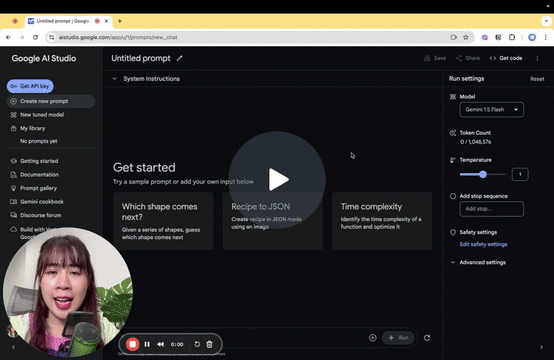Reload the browser page

[x=35, y=37]
